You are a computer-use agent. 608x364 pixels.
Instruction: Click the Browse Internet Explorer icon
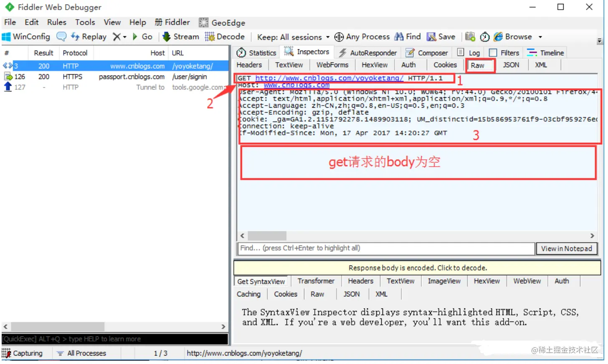tap(498, 37)
